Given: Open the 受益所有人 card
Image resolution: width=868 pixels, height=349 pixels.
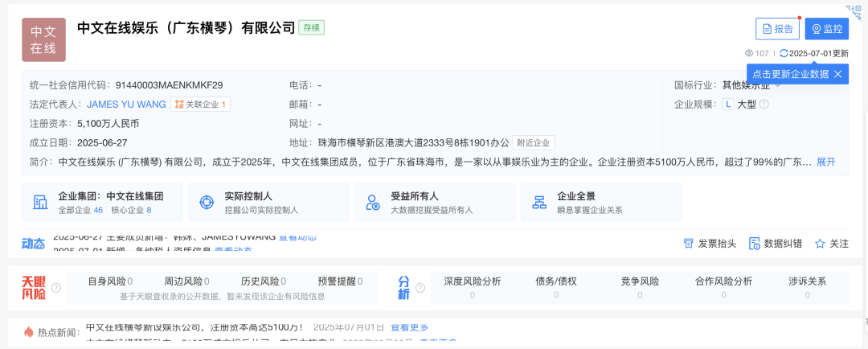Looking at the screenshot, I should coord(435,202).
